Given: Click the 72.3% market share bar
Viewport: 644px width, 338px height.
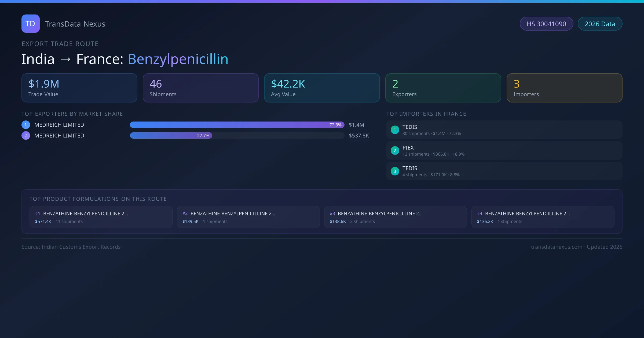Looking at the screenshot, I should tap(237, 125).
